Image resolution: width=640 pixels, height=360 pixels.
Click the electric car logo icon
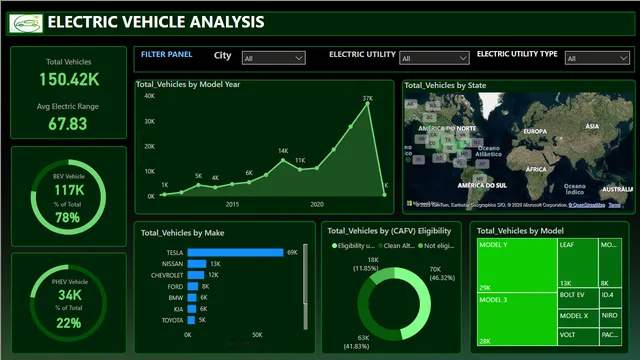point(26,23)
